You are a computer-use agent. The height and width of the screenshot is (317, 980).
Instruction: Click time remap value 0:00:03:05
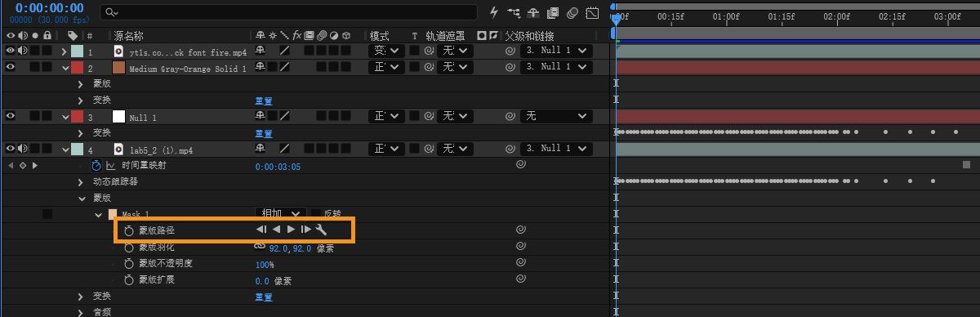point(278,166)
